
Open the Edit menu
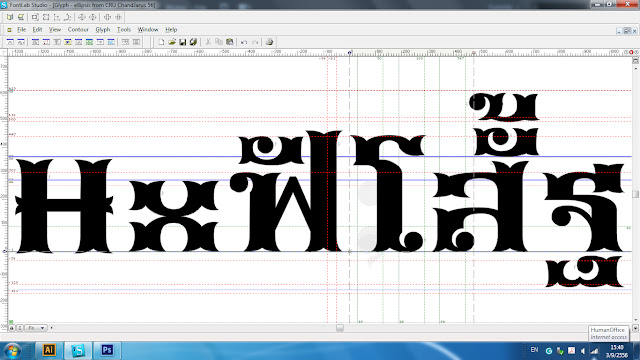37,29
